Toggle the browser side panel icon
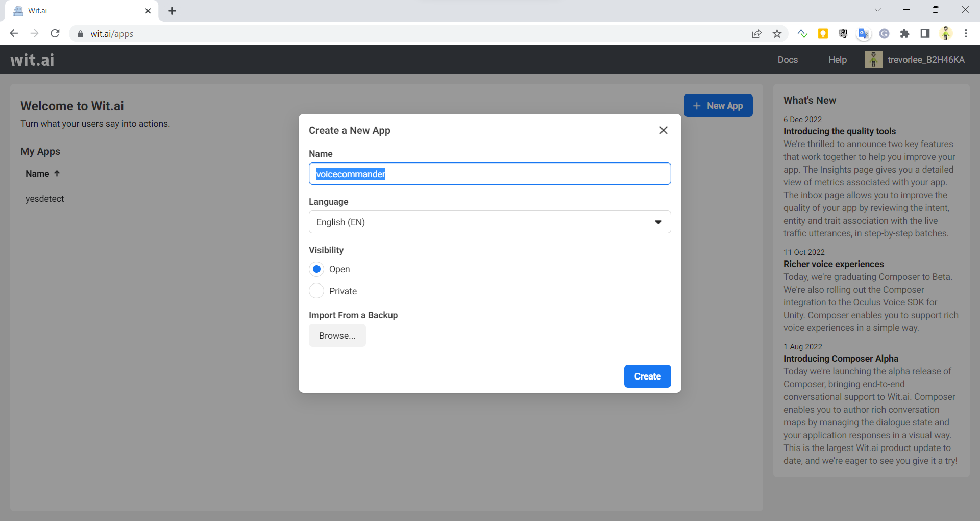This screenshot has height=521, width=980. point(925,34)
